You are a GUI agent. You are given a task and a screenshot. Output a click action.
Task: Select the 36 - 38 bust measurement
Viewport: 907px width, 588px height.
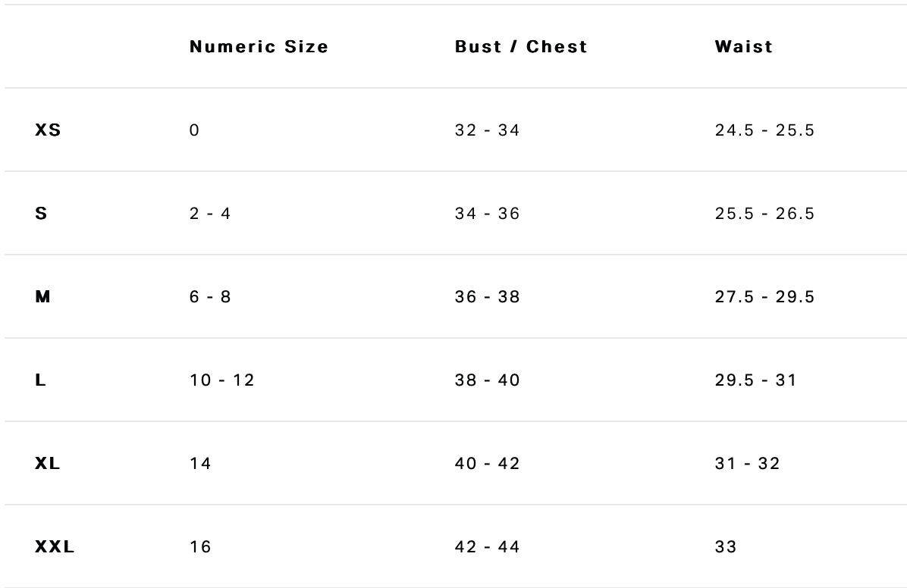pyautogui.click(x=487, y=297)
